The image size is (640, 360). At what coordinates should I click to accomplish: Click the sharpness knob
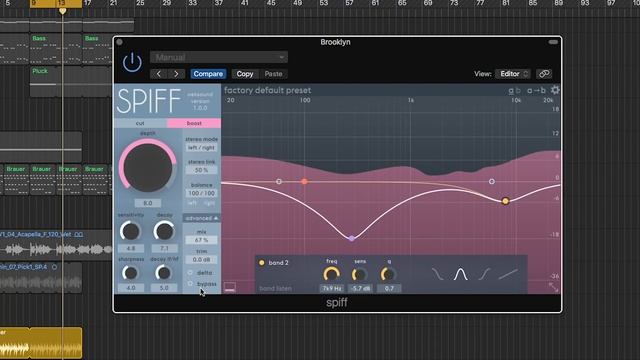pos(131,273)
